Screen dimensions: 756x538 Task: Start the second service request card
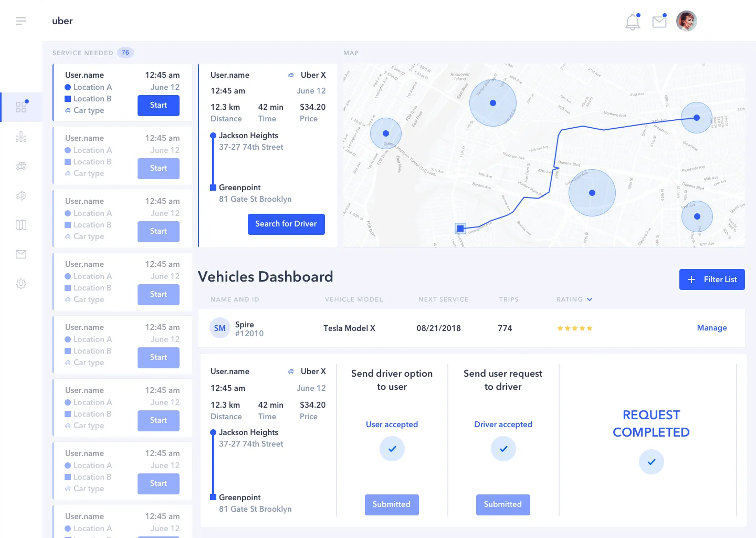pos(159,168)
